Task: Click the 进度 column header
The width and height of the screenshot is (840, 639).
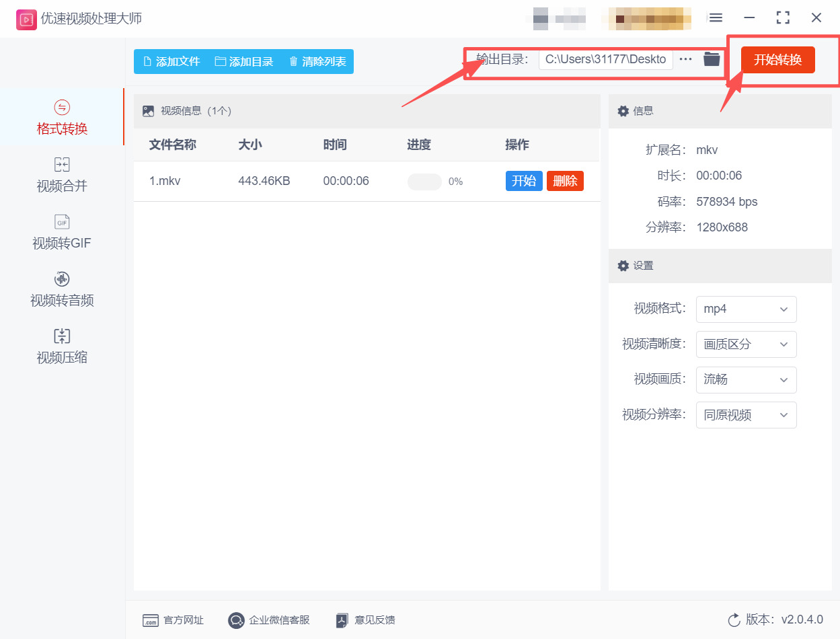Action: pos(419,145)
